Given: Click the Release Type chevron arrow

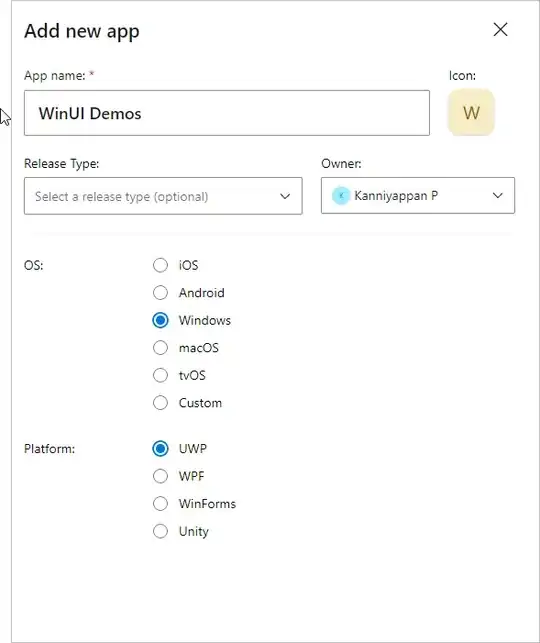Looking at the screenshot, I should [x=285, y=196].
